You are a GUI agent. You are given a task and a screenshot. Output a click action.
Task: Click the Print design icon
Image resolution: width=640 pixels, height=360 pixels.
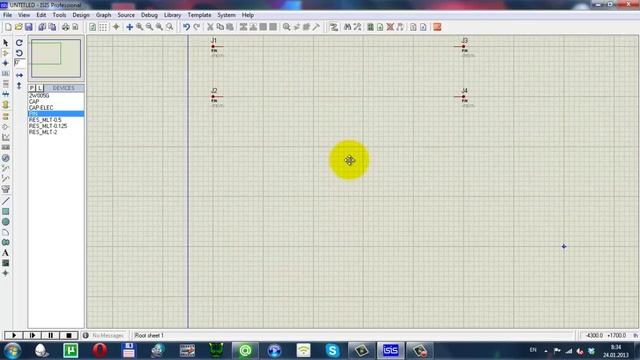(65, 27)
